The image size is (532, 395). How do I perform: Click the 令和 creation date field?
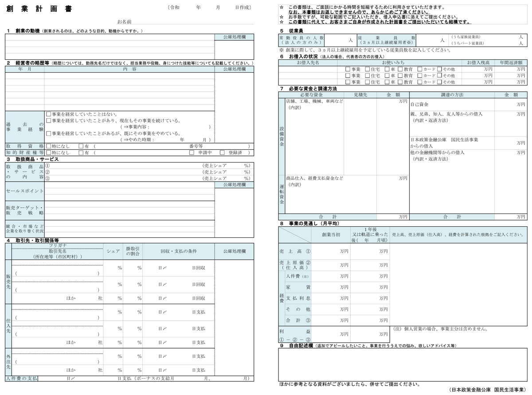click(x=210, y=8)
